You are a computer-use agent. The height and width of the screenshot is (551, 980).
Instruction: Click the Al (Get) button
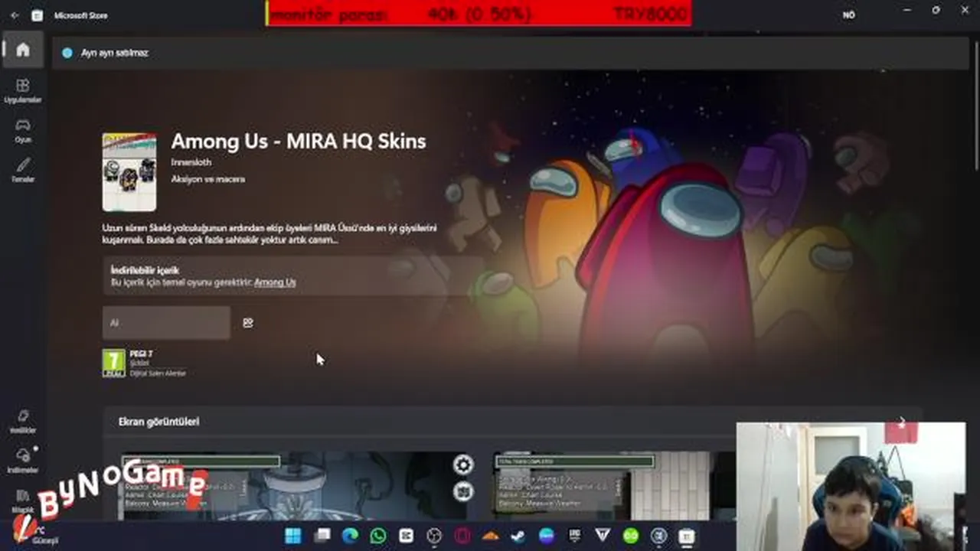166,323
